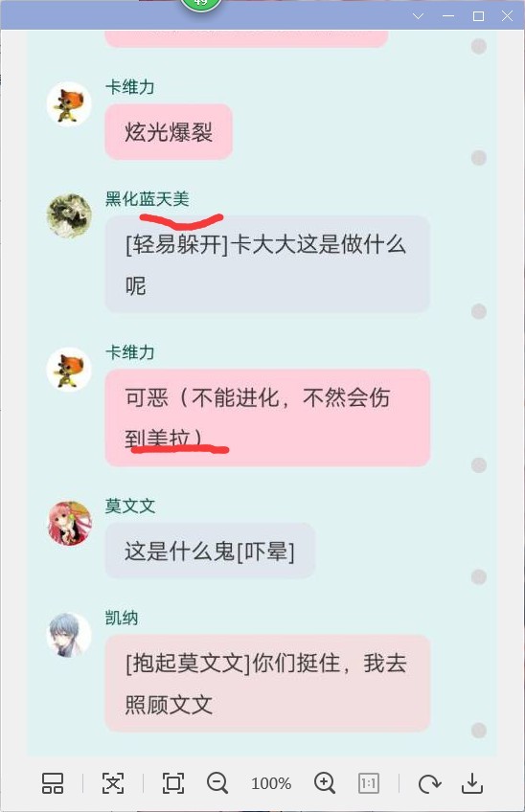
Task: Click the 可恶（不能进化 pink message bubble
Action: (x=267, y=417)
